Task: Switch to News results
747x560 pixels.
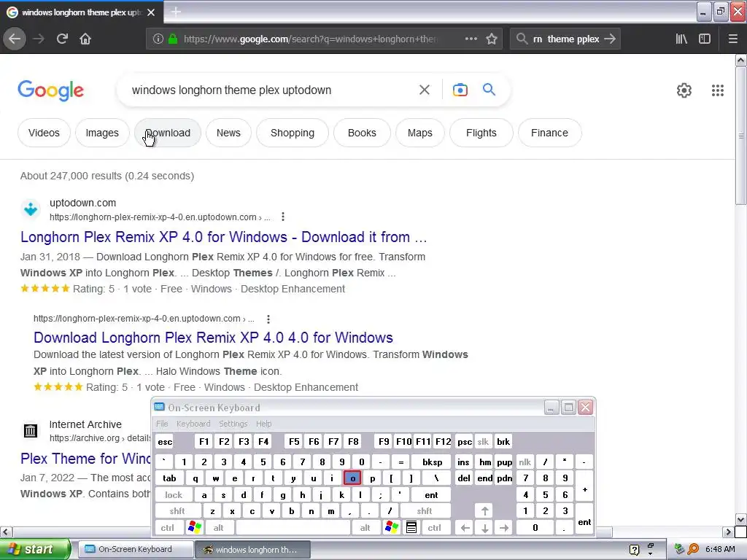Action: [x=228, y=133]
